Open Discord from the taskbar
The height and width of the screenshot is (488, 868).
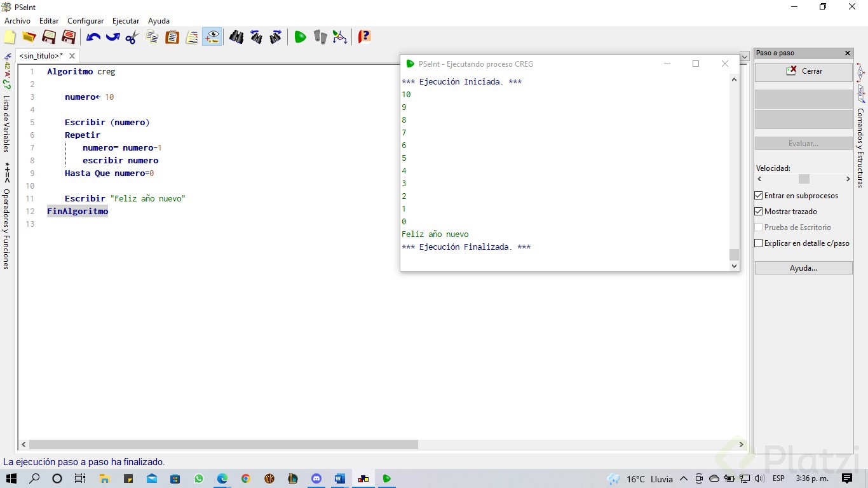pos(316,478)
